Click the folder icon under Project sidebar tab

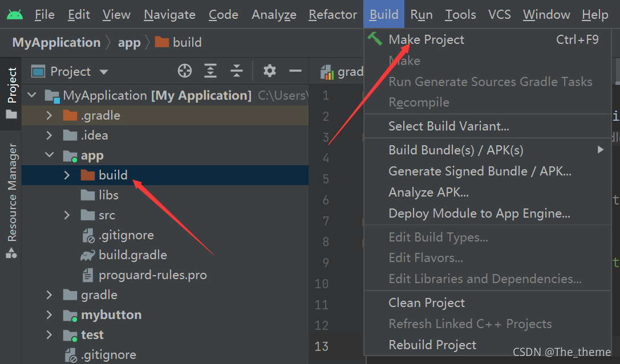click(11, 114)
